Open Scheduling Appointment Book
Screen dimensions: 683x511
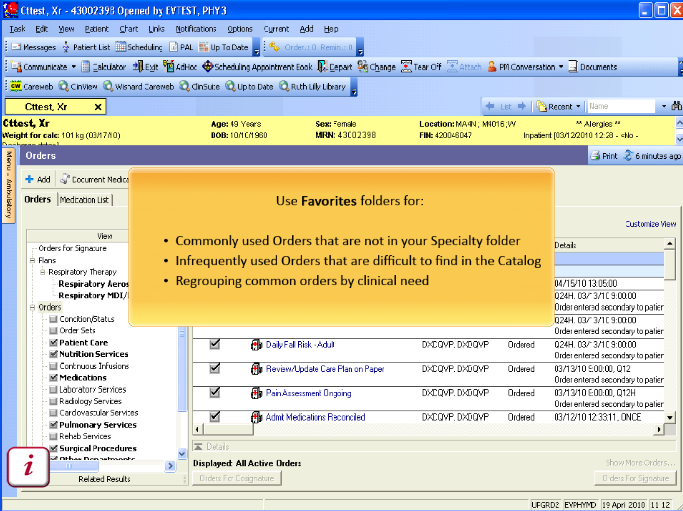pos(257,67)
